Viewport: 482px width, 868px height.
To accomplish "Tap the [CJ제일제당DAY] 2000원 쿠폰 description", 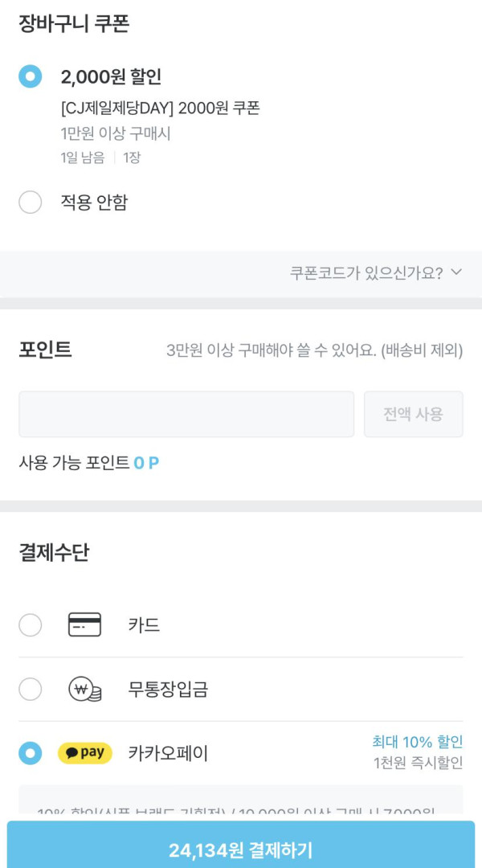I will pos(160,108).
